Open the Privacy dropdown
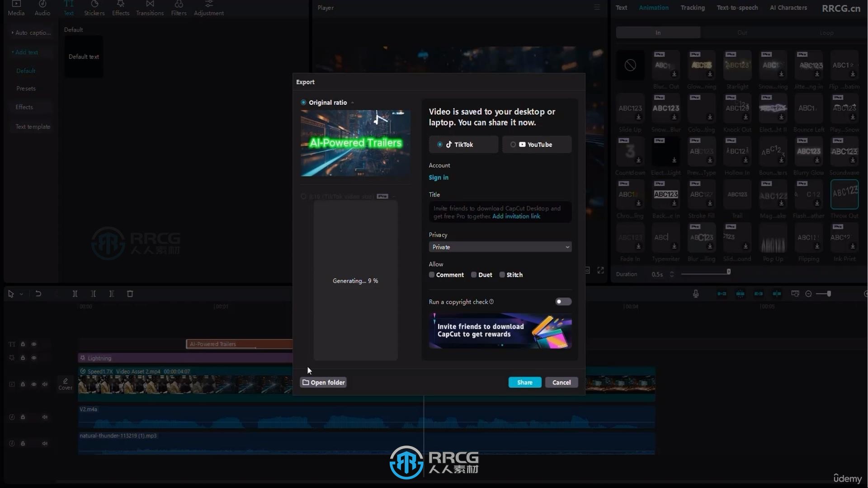 click(x=500, y=247)
